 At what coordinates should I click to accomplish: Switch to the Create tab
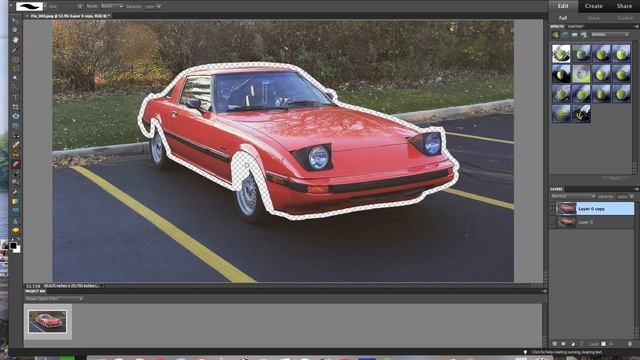click(593, 6)
